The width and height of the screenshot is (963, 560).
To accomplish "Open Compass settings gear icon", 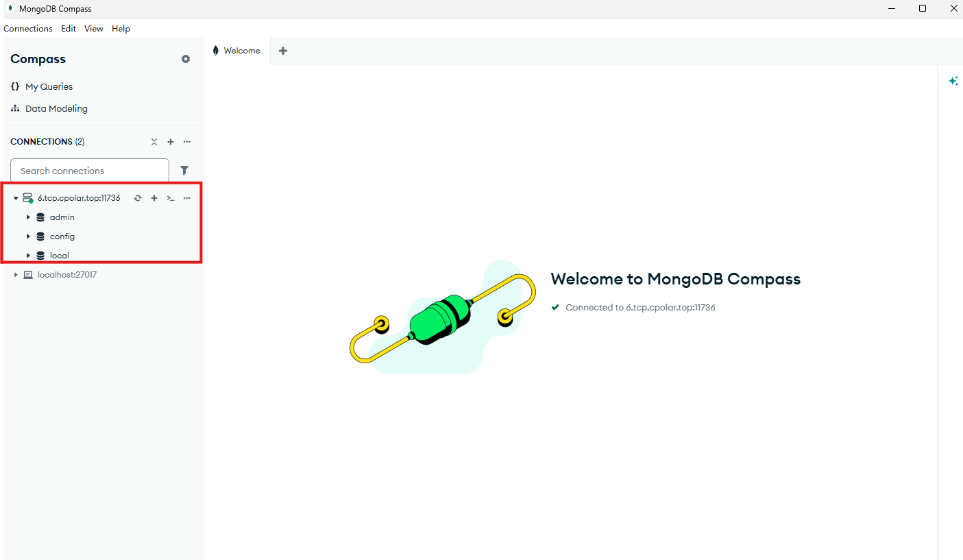I will [x=186, y=59].
